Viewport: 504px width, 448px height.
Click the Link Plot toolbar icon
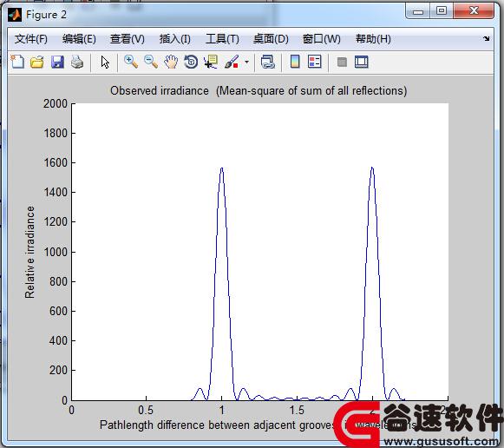pos(268,62)
